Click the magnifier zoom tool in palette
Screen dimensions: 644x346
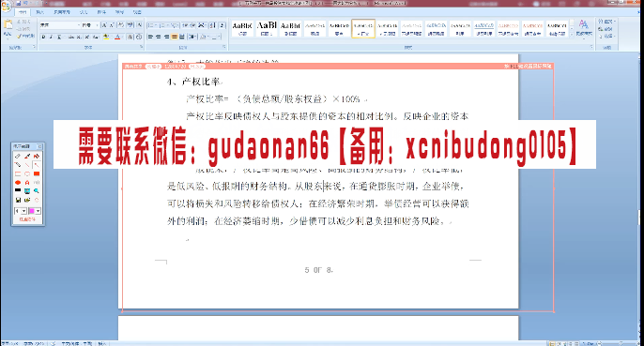tap(37, 191)
